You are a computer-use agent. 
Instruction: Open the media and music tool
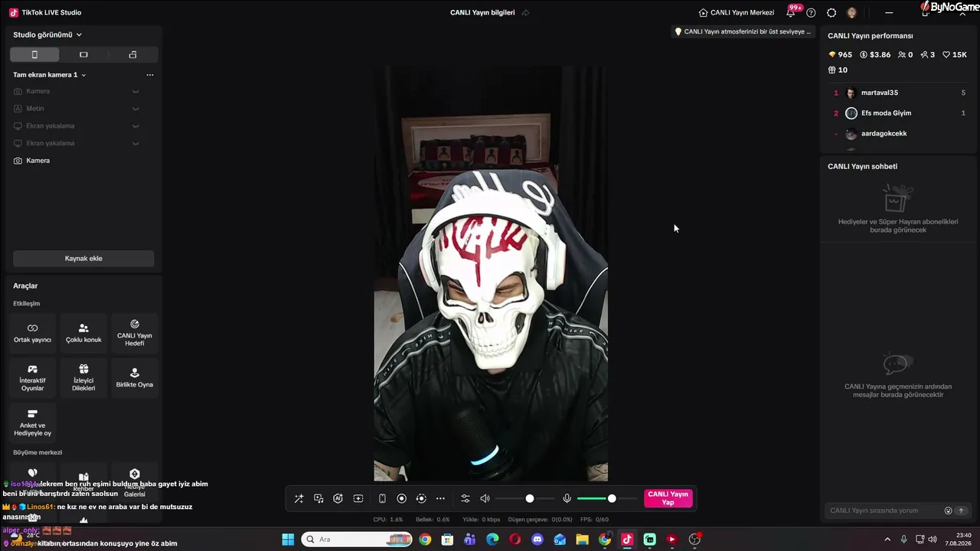318,498
